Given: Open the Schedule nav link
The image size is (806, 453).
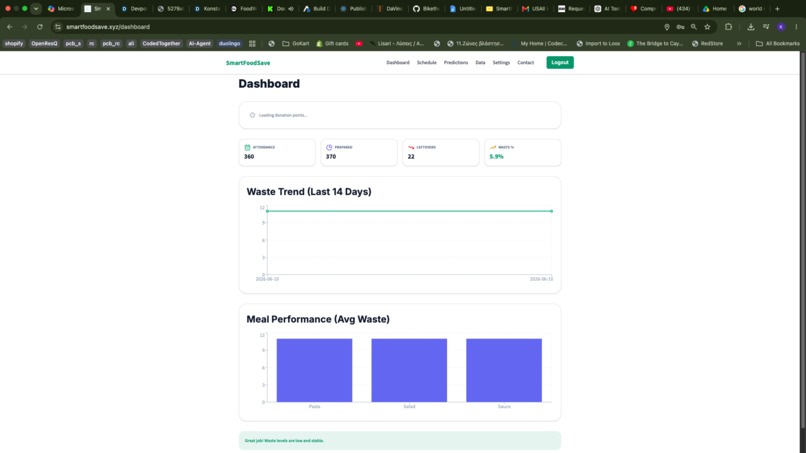Looking at the screenshot, I should [x=427, y=63].
